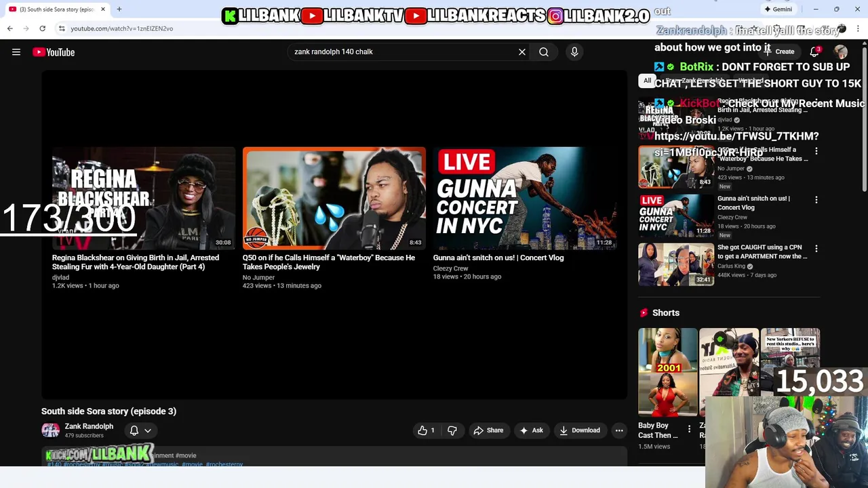
Task: Expand the channel notification bell dropdown
Action: [x=140, y=430]
